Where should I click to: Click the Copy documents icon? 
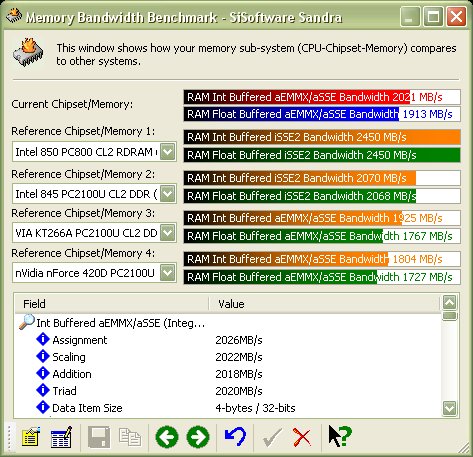(x=130, y=437)
